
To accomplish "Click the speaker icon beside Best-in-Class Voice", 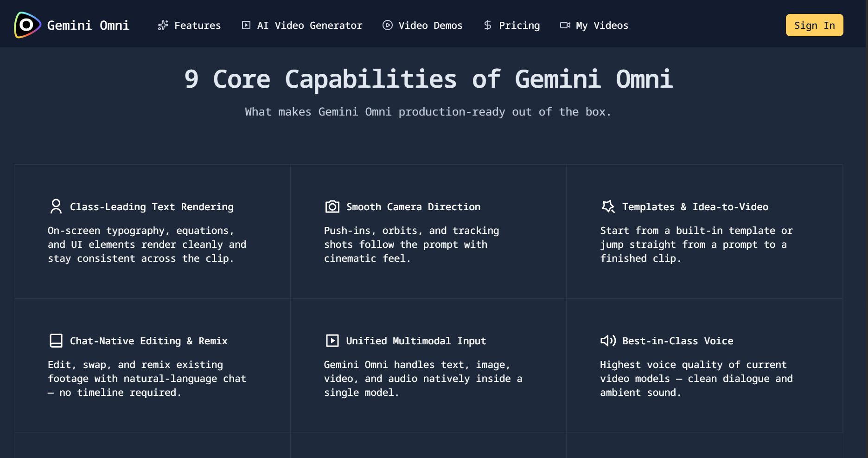I will (x=608, y=341).
